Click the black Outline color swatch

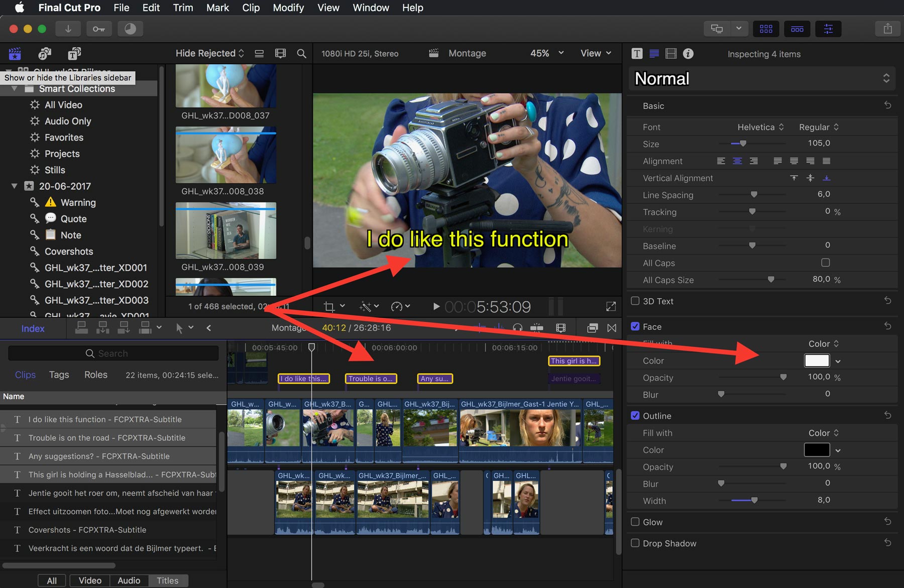pos(817,450)
